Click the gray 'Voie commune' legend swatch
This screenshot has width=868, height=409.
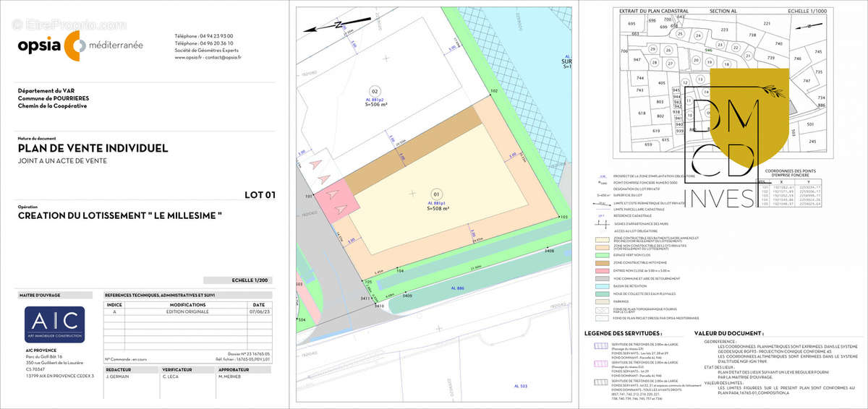(x=601, y=278)
